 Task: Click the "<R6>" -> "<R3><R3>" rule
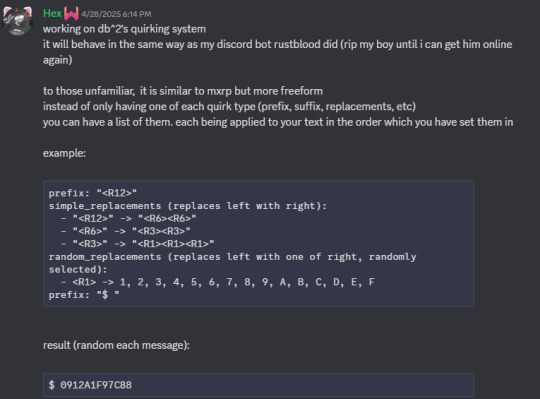[126, 231]
